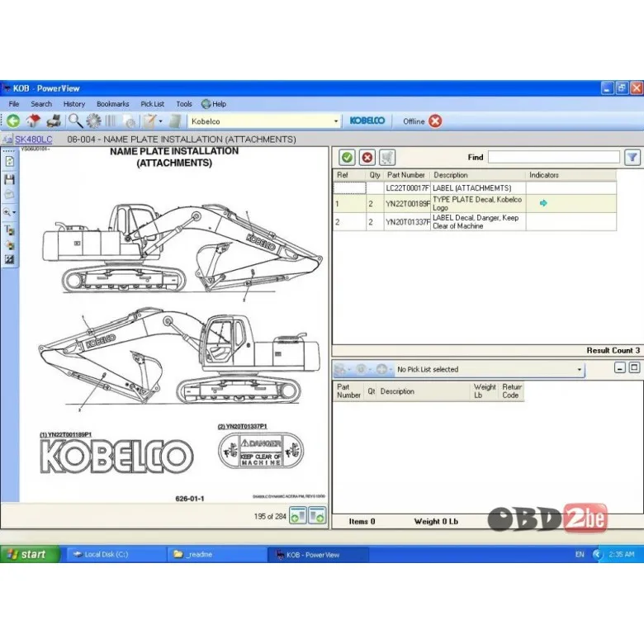
Task: Sort by the Ref column header
Action: [x=349, y=175]
